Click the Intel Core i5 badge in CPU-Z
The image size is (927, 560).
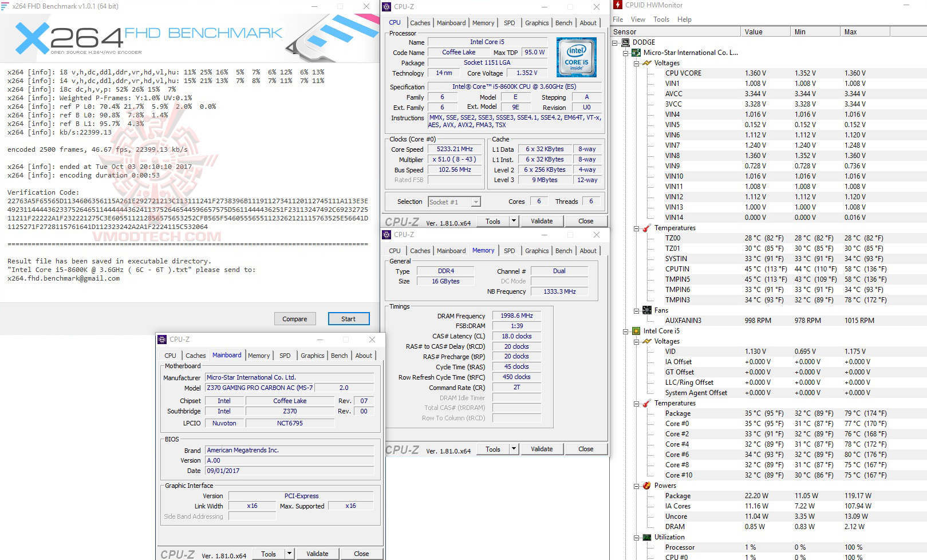coord(576,57)
